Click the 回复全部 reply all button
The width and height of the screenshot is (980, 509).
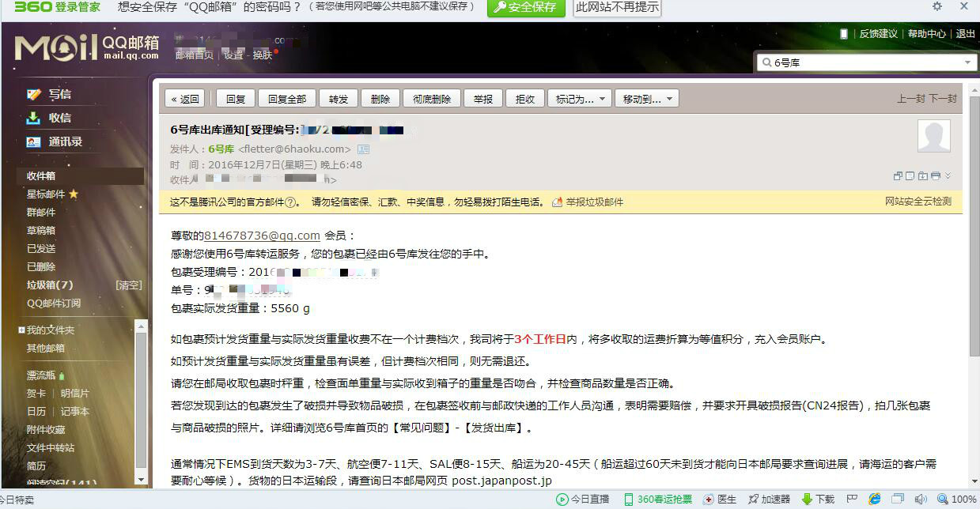pyautogui.click(x=287, y=99)
